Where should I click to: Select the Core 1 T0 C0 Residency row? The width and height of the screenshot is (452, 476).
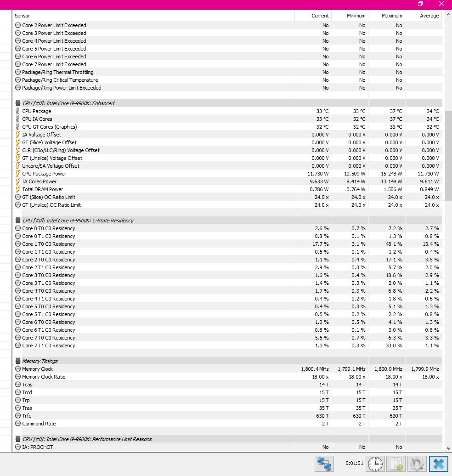pos(227,244)
